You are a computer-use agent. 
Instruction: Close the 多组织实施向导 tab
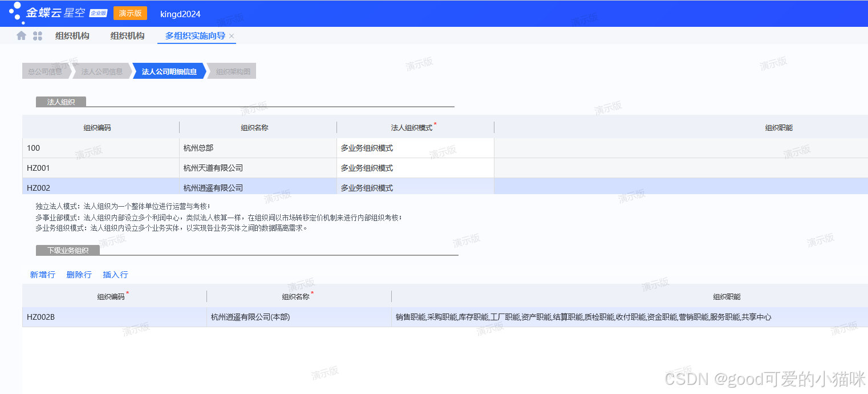232,36
